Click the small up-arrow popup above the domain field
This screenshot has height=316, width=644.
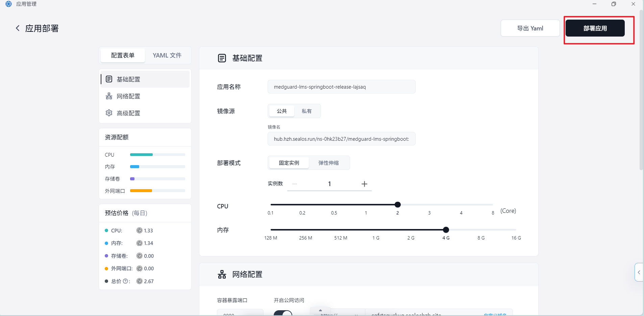320,310
